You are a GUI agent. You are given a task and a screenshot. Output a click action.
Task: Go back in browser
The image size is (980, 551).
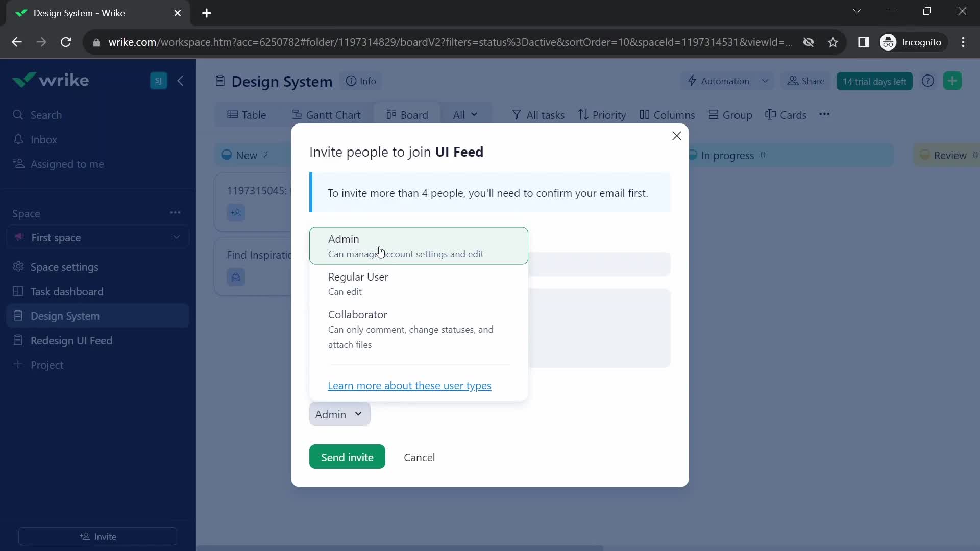click(x=17, y=42)
